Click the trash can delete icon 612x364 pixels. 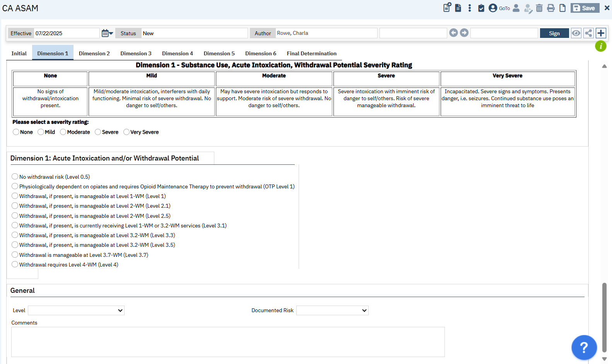click(539, 8)
